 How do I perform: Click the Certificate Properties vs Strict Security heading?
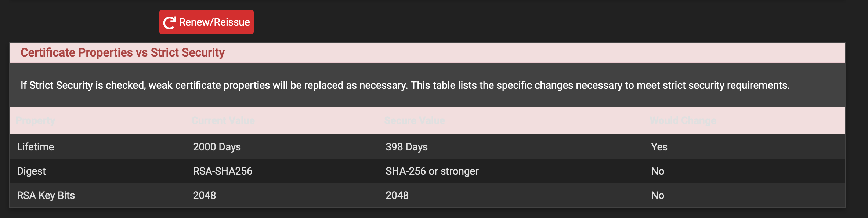(x=122, y=52)
